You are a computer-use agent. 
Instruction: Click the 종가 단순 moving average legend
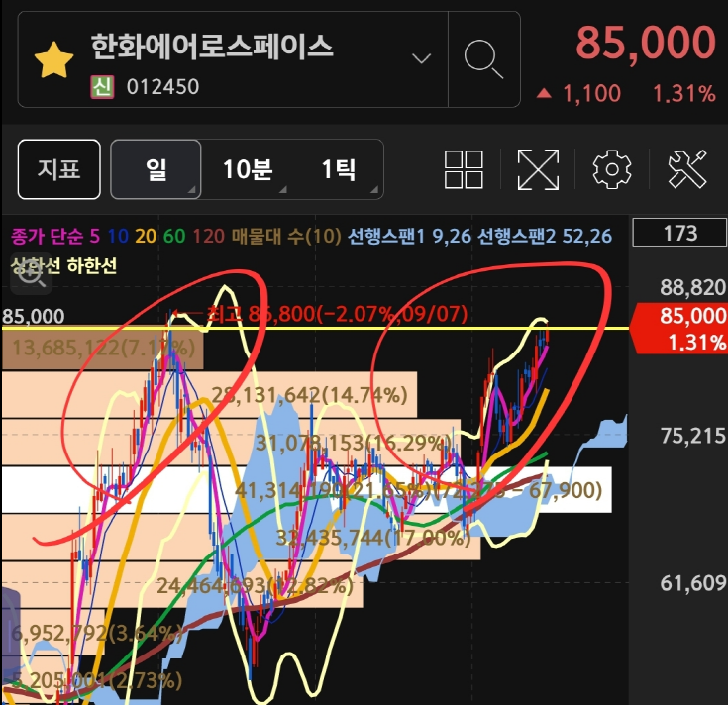coord(47,237)
